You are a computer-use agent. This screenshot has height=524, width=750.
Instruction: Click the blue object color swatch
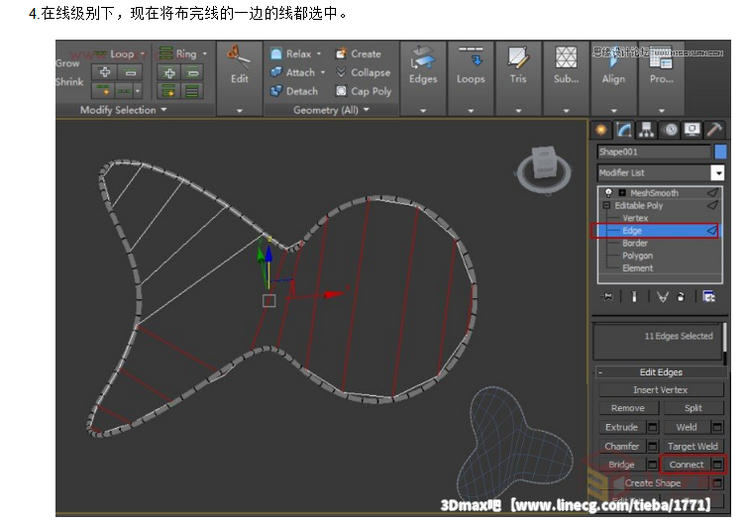coord(720,152)
